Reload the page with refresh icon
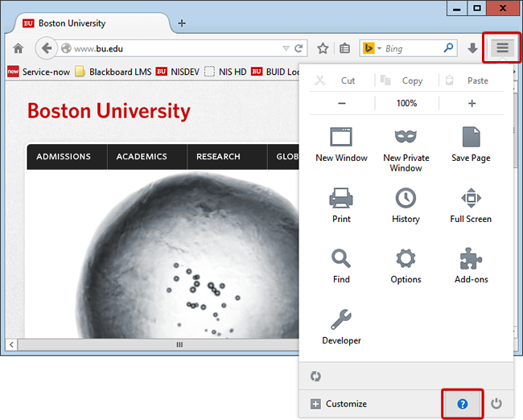 299,48
